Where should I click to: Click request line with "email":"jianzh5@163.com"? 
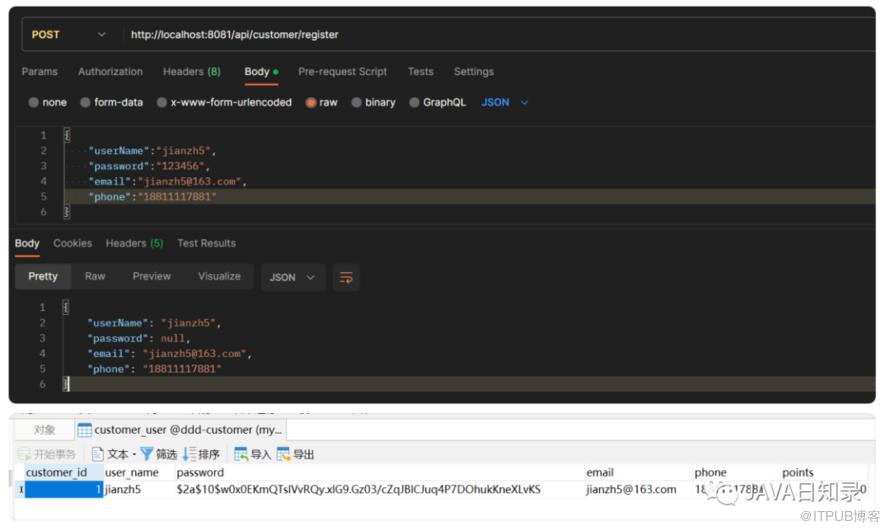pos(167,182)
